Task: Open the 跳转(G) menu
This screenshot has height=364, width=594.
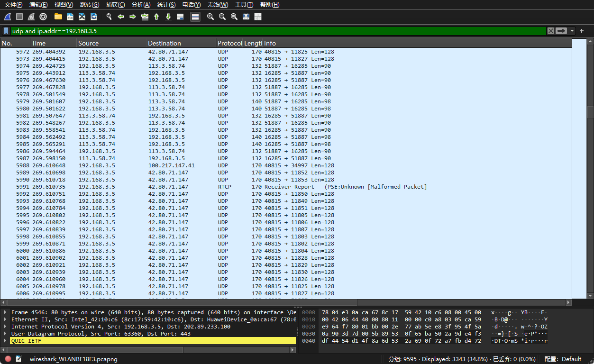Action: 90,5
